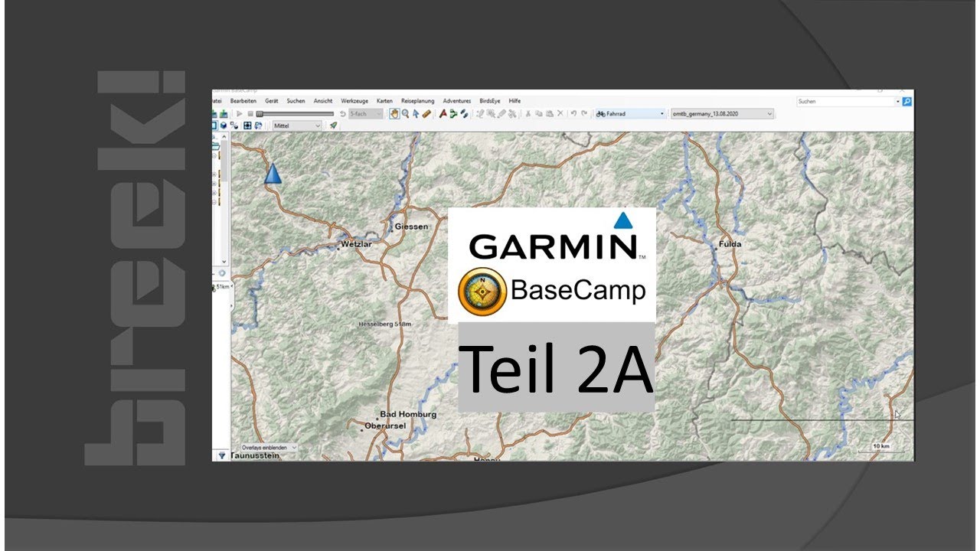Viewport: 980px width, 551px height.
Task: Open the Suchen menu
Action: coord(296,101)
